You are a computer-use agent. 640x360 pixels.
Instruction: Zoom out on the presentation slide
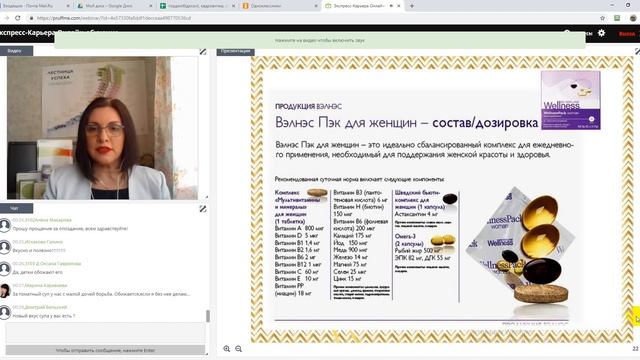tap(239, 349)
